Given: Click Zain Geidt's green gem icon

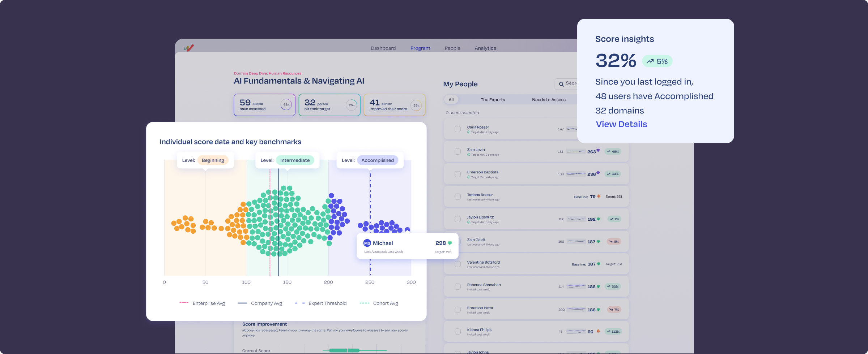Looking at the screenshot, I should point(599,242).
